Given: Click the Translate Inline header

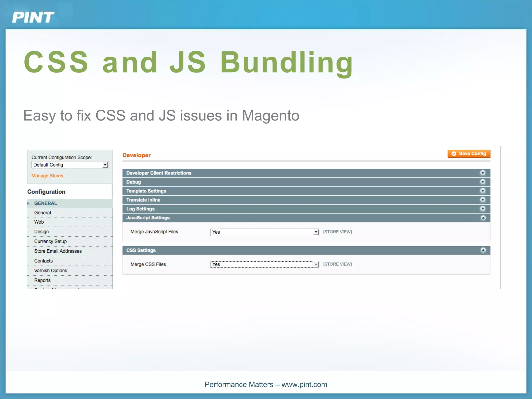Looking at the screenshot, I should (x=306, y=200).
